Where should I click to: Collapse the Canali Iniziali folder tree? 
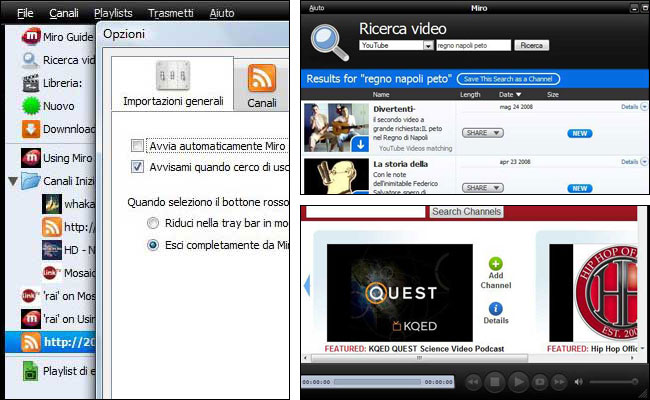click(x=13, y=181)
